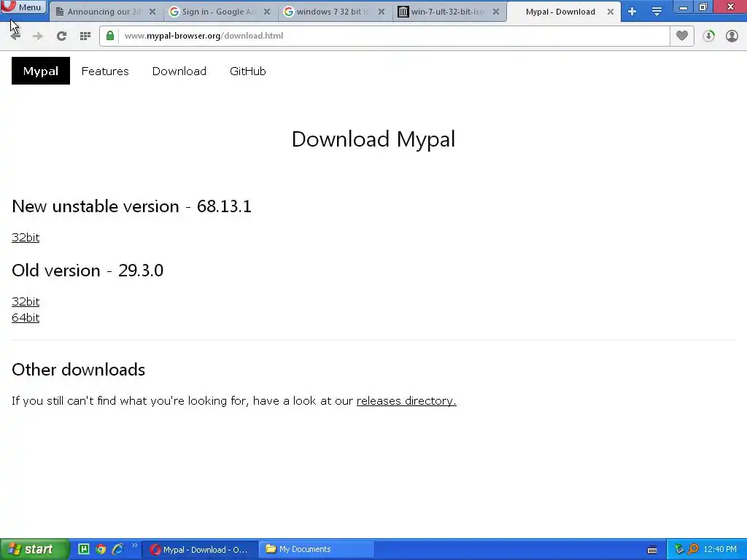Image resolution: width=747 pixels, height=560 pixels.
Task: Close the 'windows 7 32 bit' tab
Action: click(x=381, y=12)
